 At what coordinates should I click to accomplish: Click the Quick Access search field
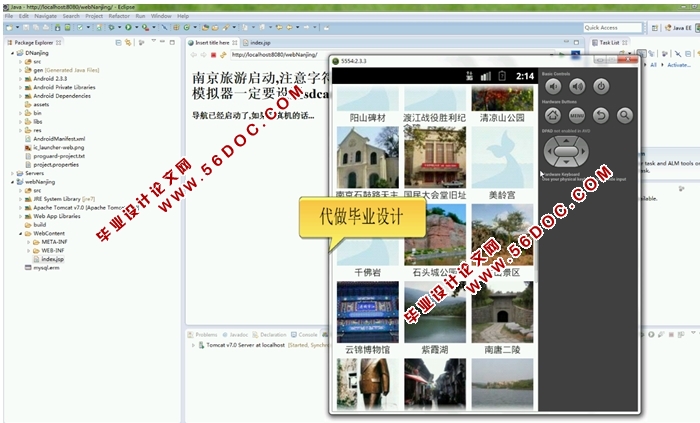pos(614,28)
